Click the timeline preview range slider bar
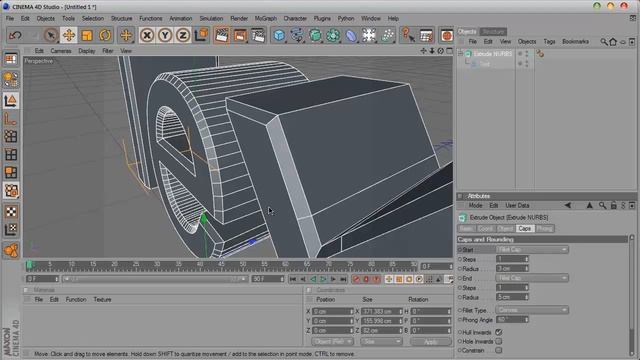This screenshot has height=360, width=640. tap(155, 279)
